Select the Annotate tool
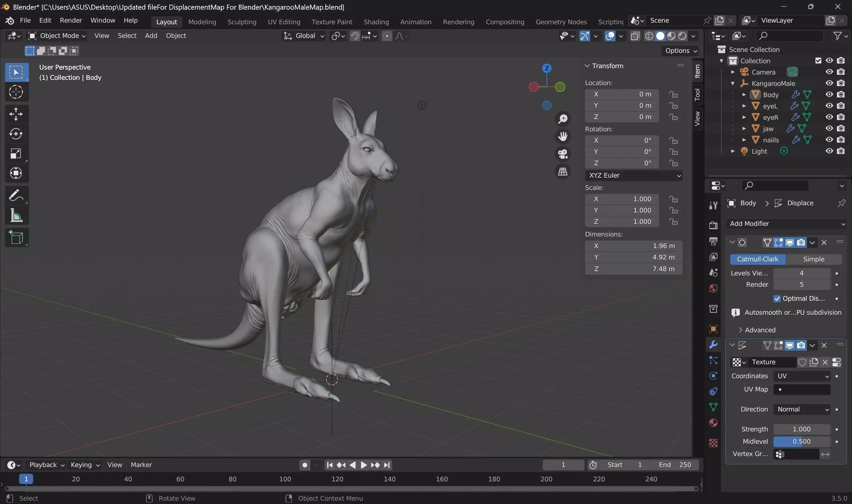 tap(16, 196)
